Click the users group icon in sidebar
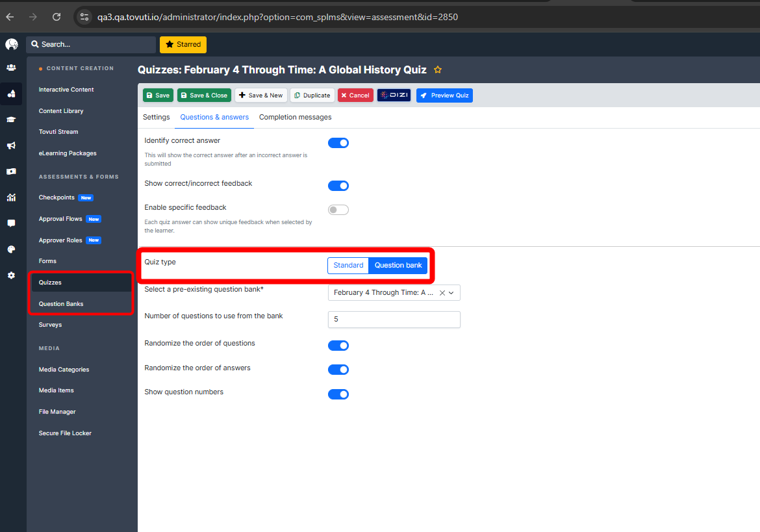Screen dimensions: 760x532 click(x=11, y=68)
